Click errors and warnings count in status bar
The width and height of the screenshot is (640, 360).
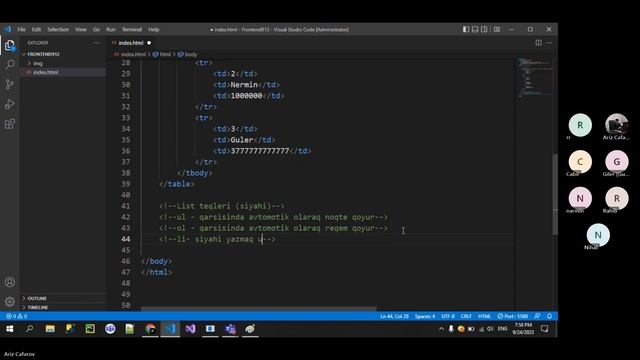coord(17,316)
